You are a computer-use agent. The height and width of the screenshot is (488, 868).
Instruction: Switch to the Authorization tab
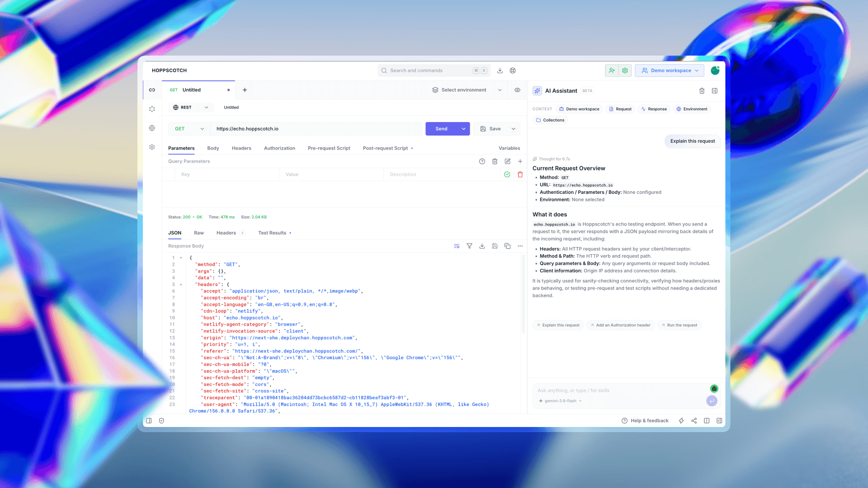[279, 148]
